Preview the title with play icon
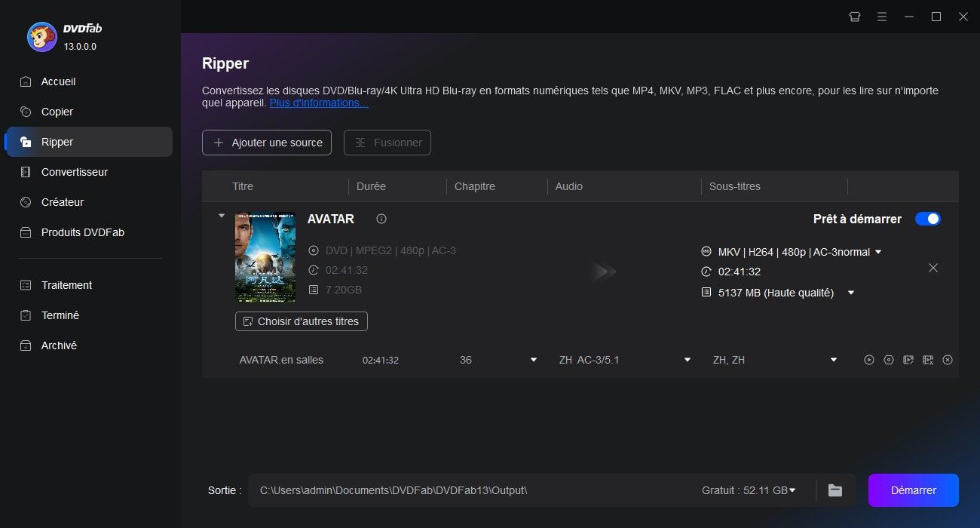This screenshot has width=980, height=528. (869, 360)
